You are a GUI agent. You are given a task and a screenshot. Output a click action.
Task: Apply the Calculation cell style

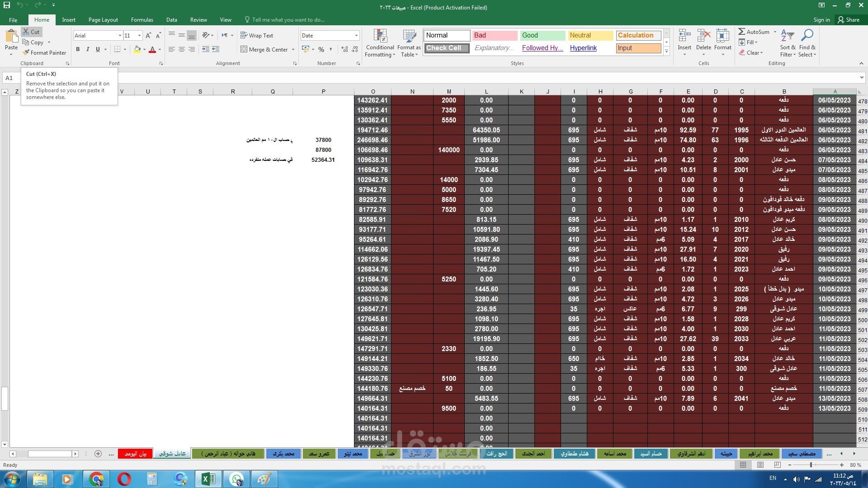pyautogui.click(x=638, y=35)
